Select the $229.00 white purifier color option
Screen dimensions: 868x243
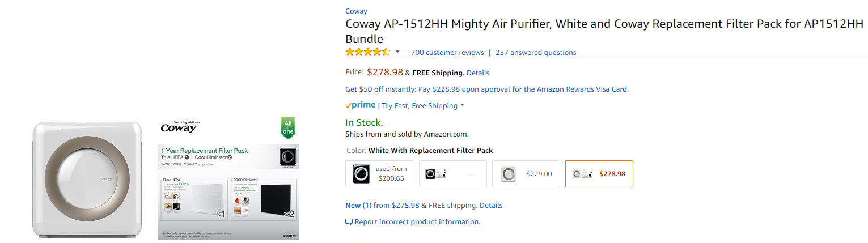[526, 174]
